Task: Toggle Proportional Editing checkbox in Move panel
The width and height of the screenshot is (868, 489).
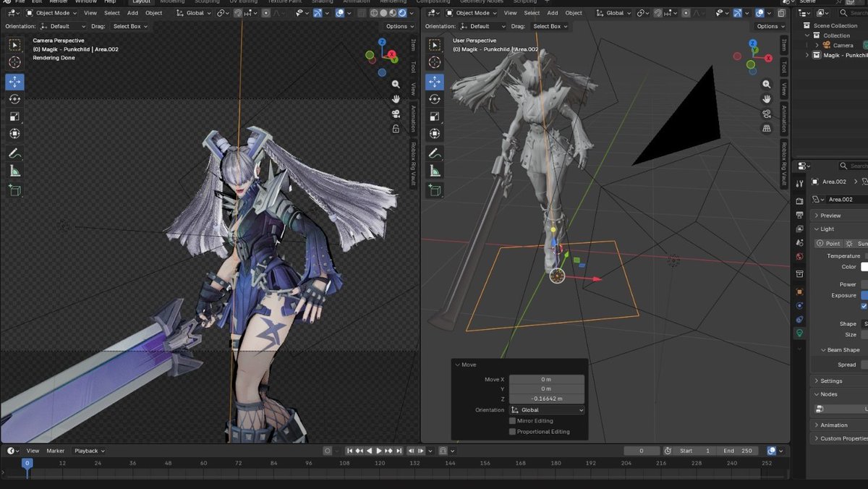Action: pyautogui.click(x=513, y=431)
